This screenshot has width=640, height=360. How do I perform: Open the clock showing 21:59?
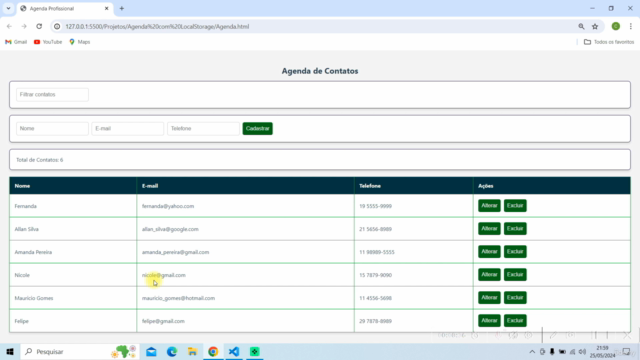click(x=602, y=352)
